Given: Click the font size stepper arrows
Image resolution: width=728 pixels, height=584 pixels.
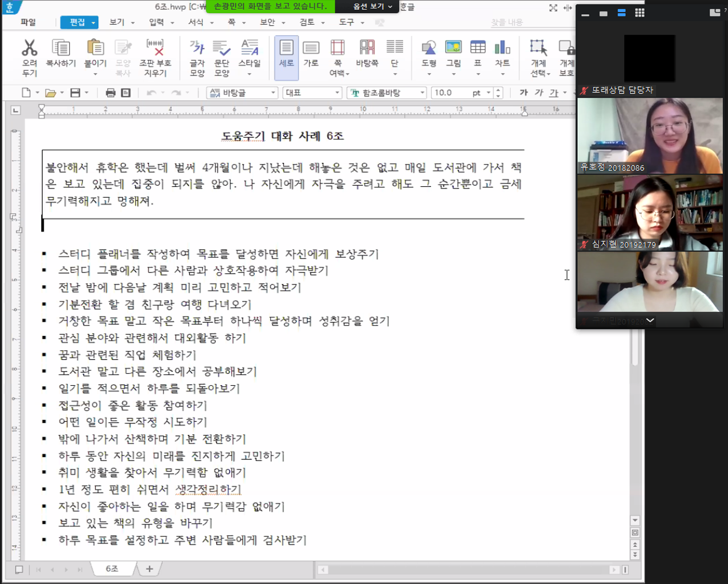Looking at the screenshot, I should point(498,93).
